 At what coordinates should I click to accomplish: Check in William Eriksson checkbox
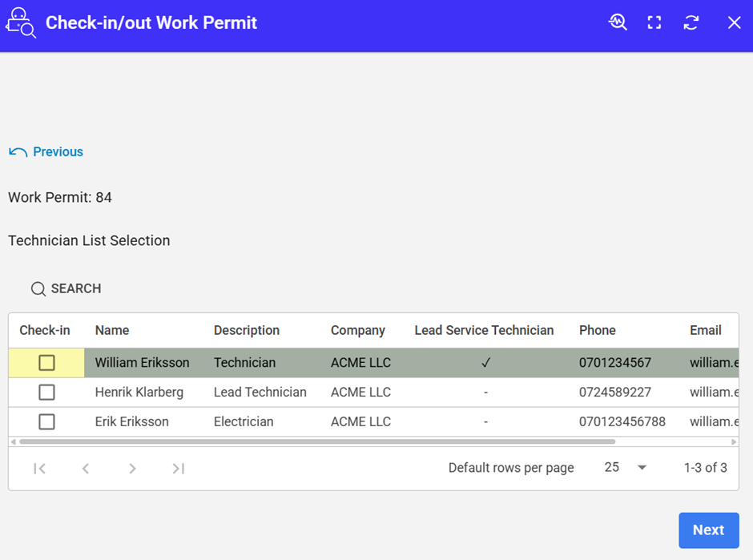pyautogui.click(x=46, y=363)
